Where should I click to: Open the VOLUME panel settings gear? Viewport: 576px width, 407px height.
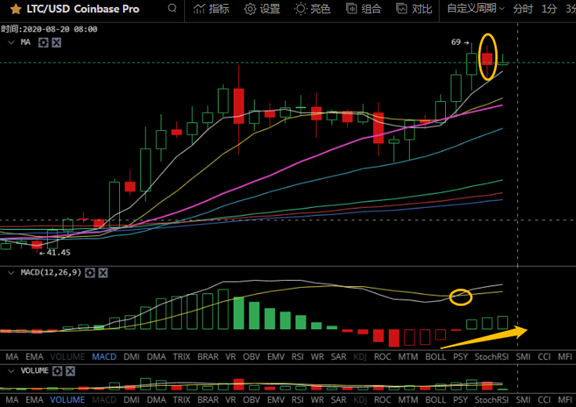pyautogui.click(x=57, y=371)
